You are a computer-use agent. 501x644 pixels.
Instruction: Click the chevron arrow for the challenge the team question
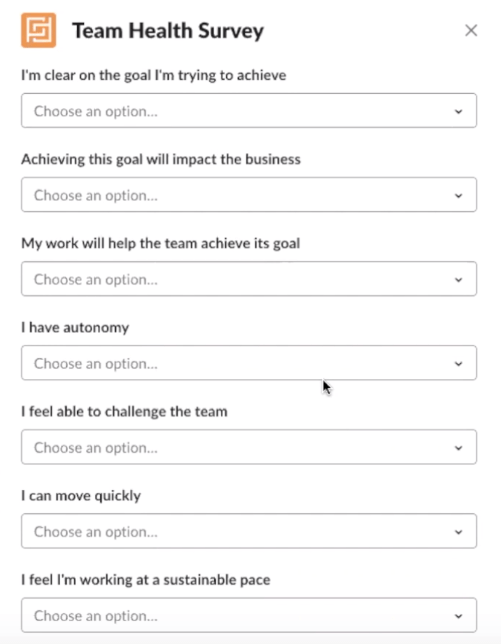coord(458,448)
